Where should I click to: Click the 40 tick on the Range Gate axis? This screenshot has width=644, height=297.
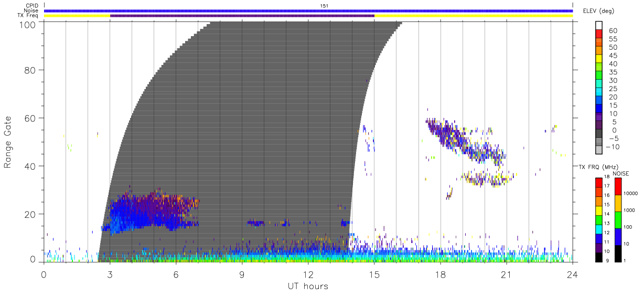[30, 166]
